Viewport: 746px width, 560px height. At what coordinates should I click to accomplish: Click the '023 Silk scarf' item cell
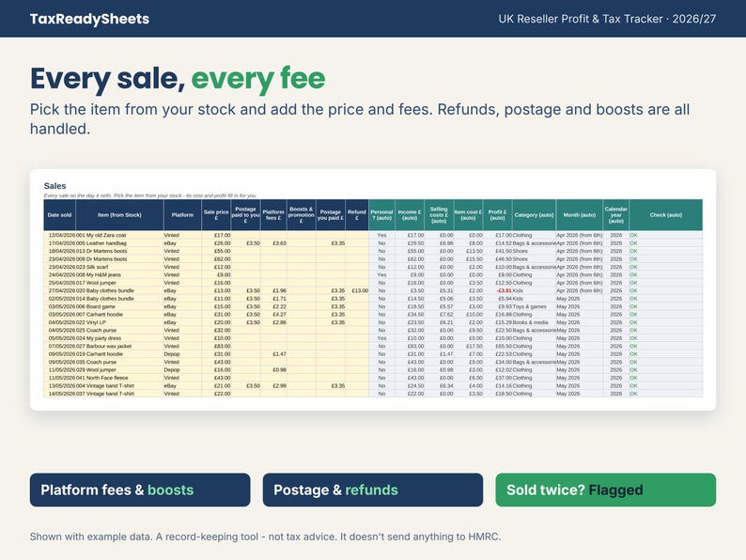pos(119,267)
